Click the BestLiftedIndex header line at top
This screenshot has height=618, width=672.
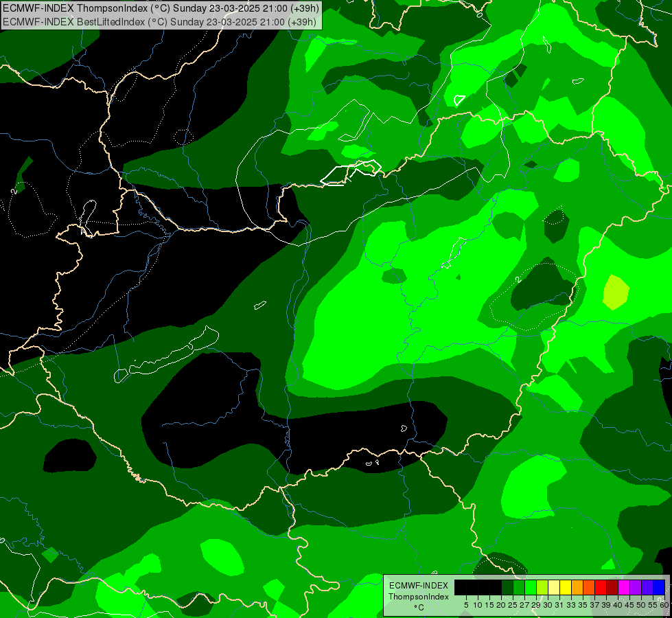[159, 22]
